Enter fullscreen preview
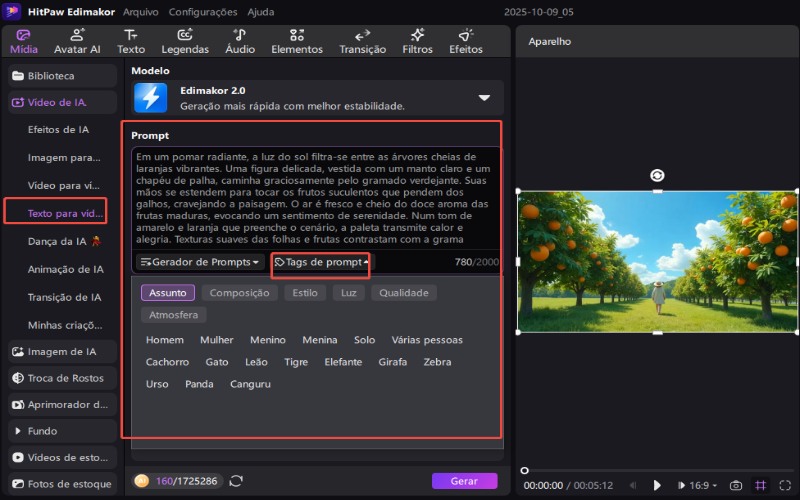The width and height of the screenshot is (800, 500). click(x=785, y=485)
